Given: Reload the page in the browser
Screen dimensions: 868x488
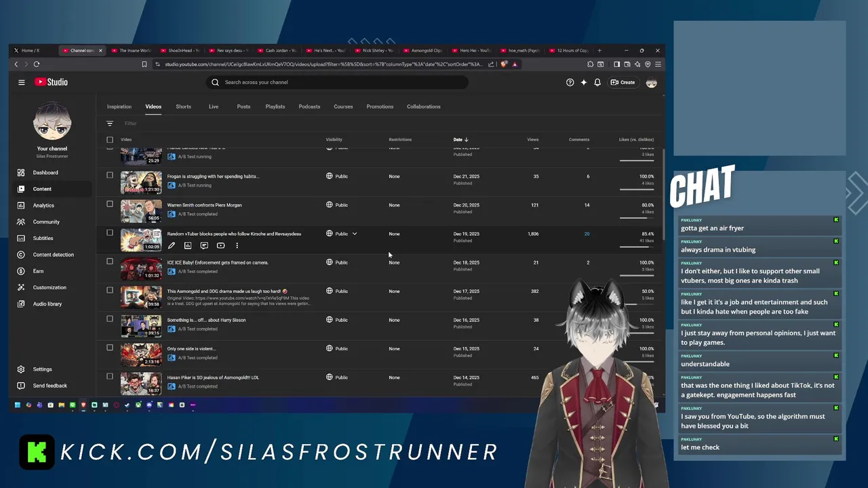Looking at the screenshot, I should click(37, 64).
